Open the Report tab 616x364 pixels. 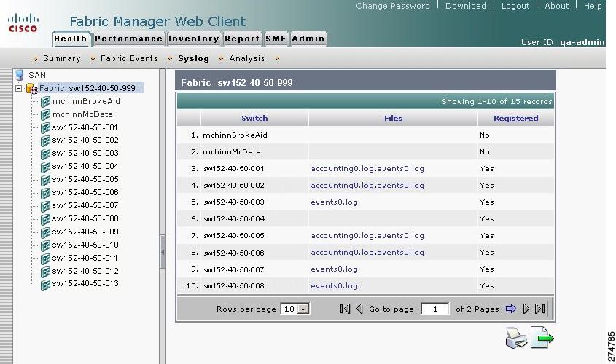(242, 39)
